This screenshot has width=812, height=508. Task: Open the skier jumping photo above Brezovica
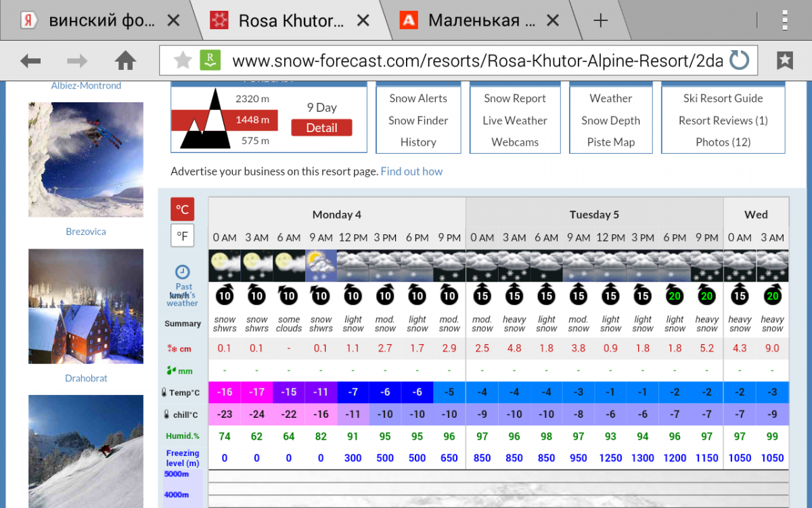(x=86, y=160)
